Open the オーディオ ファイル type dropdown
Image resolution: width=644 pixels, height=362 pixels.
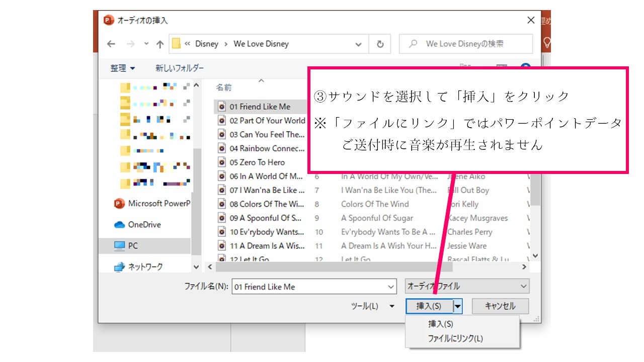[x=467, y=286]
